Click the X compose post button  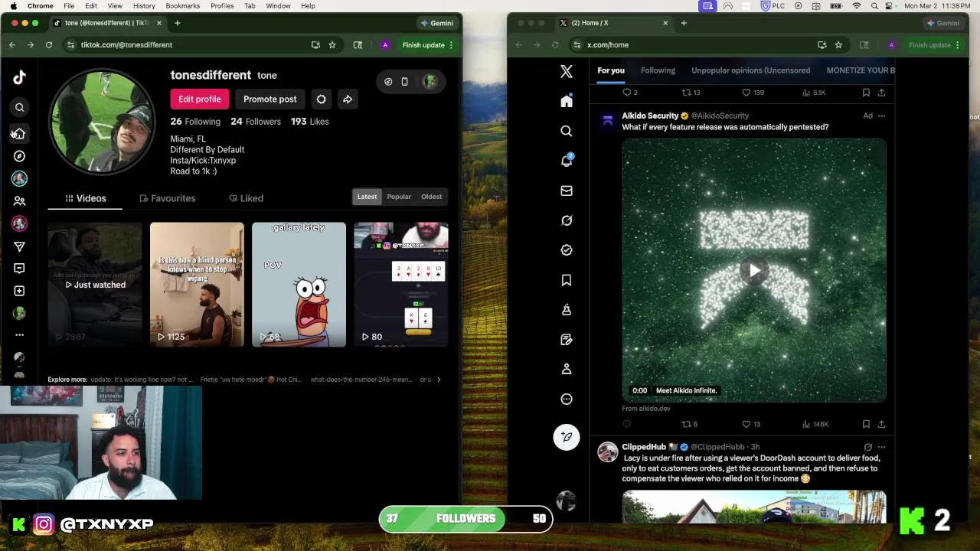point(567,437)
